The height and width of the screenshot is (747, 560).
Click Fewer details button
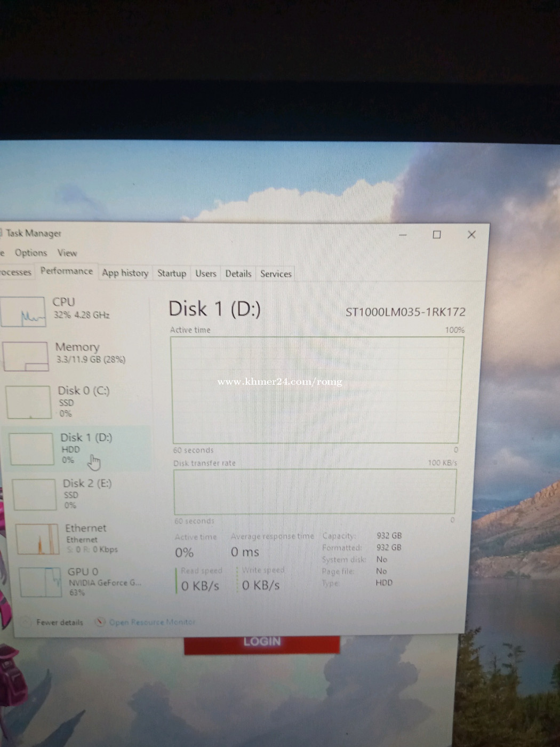pyautogui.click(x=53, y=622)
